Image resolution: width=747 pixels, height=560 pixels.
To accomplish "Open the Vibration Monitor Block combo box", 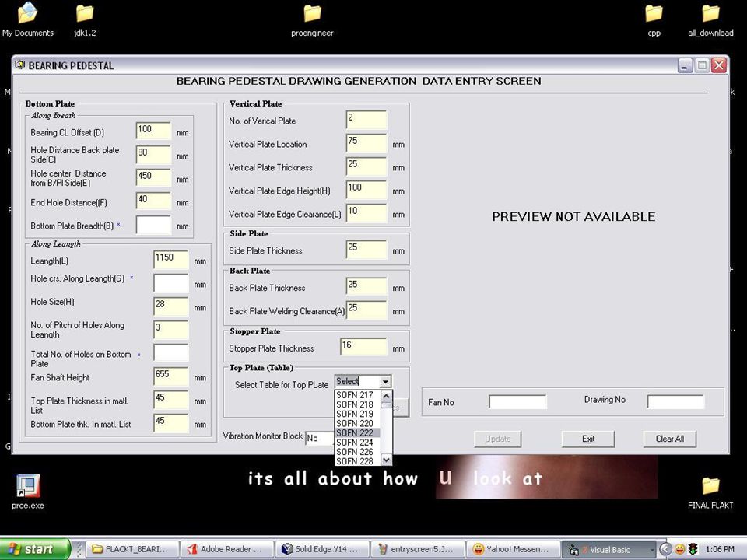I will pos(319,438).
